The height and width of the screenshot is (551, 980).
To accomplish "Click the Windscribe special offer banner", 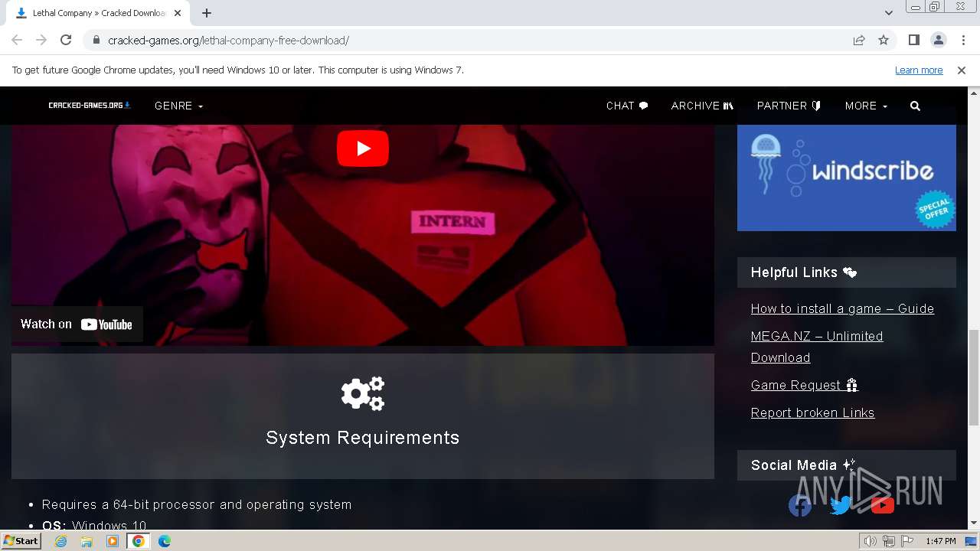I will tap(847, 178).
